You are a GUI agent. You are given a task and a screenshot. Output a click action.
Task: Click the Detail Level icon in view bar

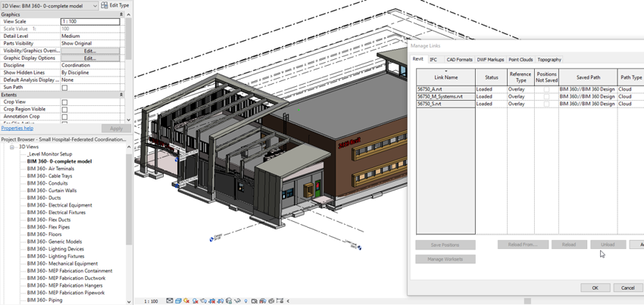[170, 301]
